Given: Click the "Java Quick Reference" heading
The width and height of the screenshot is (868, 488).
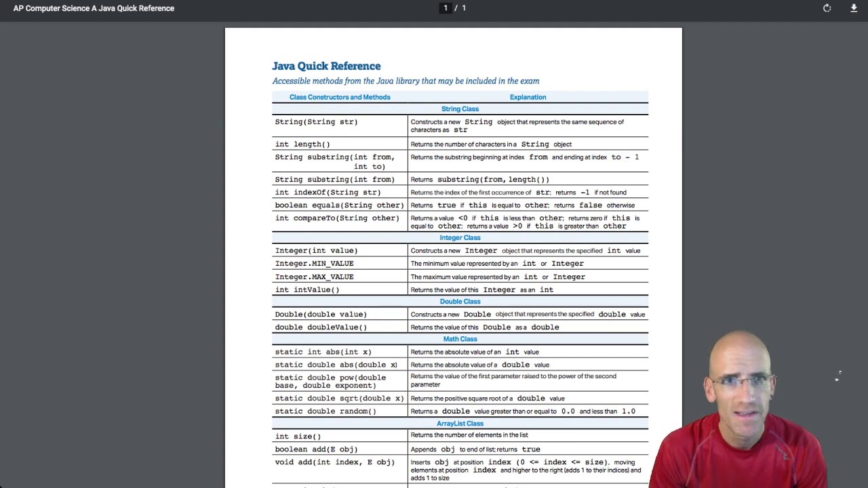Looking at the screenshot, I should pyautogui.click(x=326, y=66).
